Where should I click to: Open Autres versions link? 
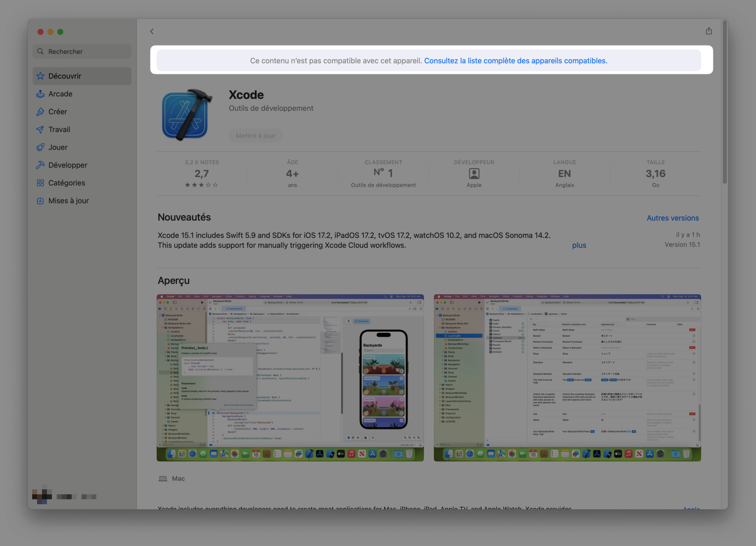point(673,218)
